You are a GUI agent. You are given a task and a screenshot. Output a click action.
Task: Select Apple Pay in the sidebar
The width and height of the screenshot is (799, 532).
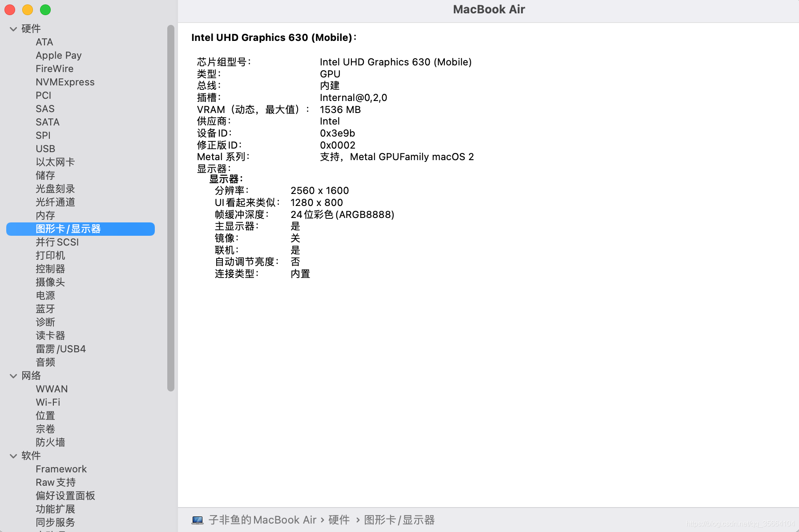tap(59, 56)
